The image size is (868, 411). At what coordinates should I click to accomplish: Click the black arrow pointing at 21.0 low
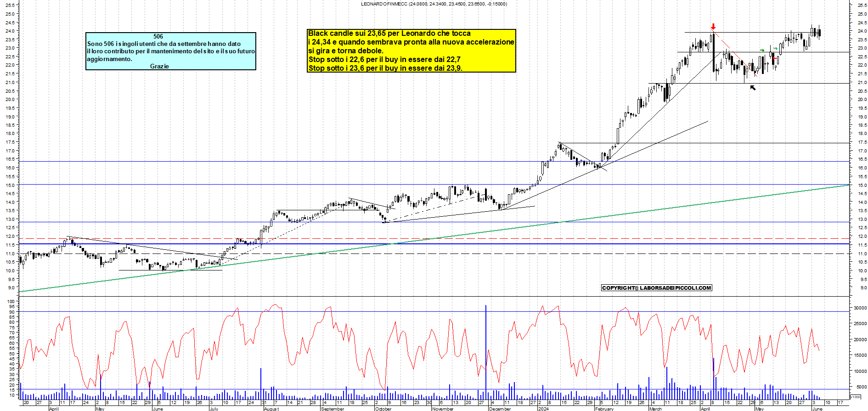[753, 88]
